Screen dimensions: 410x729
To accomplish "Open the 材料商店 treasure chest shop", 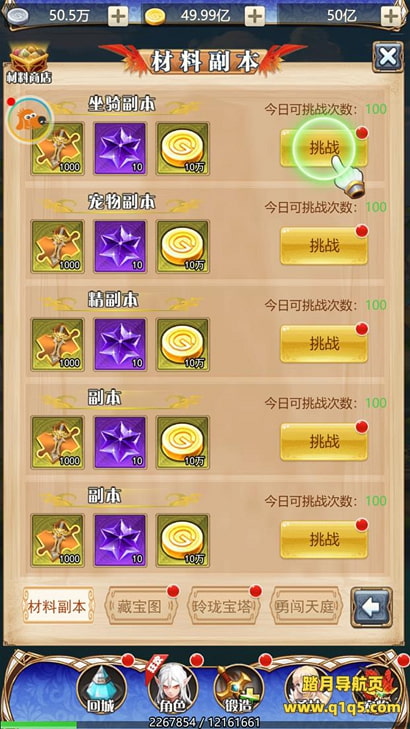I will click(29, 64).
